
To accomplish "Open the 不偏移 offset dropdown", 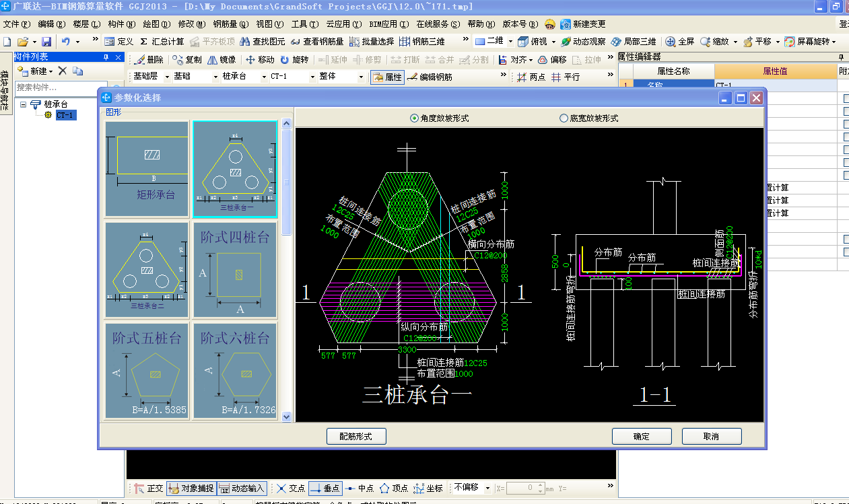I will [487, 488].
